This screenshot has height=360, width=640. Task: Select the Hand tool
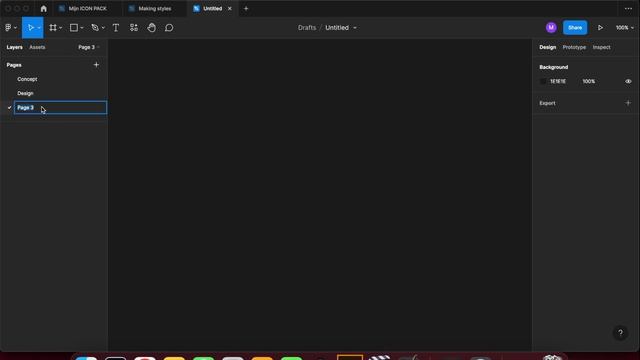(151, 28)
